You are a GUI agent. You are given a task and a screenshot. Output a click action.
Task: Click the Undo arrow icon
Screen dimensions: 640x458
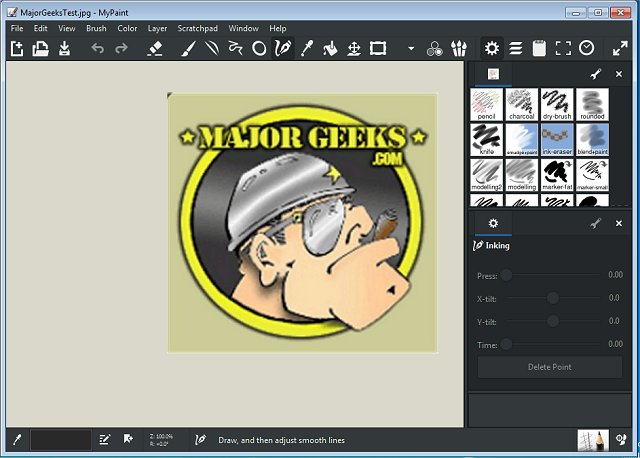97,48
